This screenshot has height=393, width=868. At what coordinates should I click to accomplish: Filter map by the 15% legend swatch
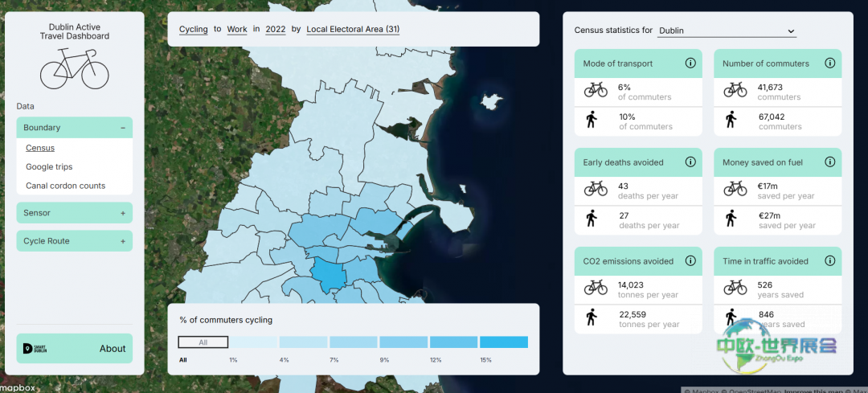[x=504, y=342]
